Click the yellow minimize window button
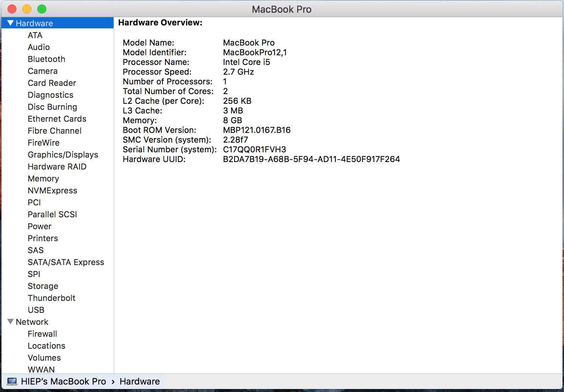 [27, 9]
